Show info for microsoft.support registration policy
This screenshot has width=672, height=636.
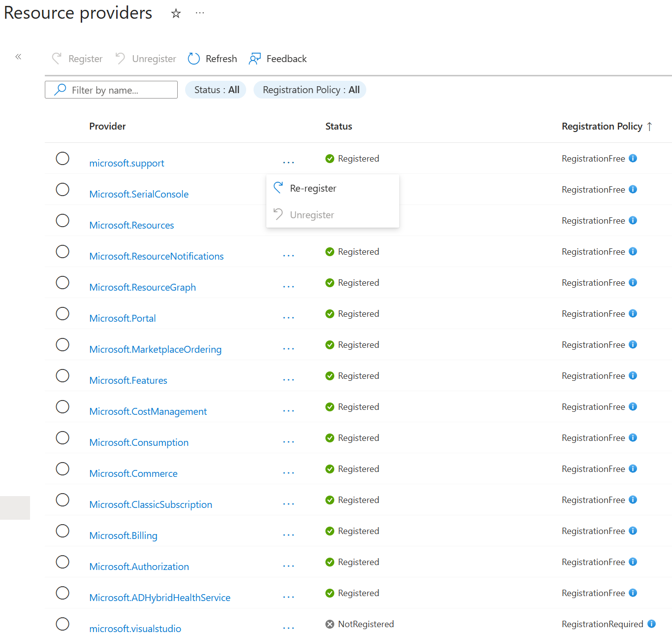pos(633,158)
